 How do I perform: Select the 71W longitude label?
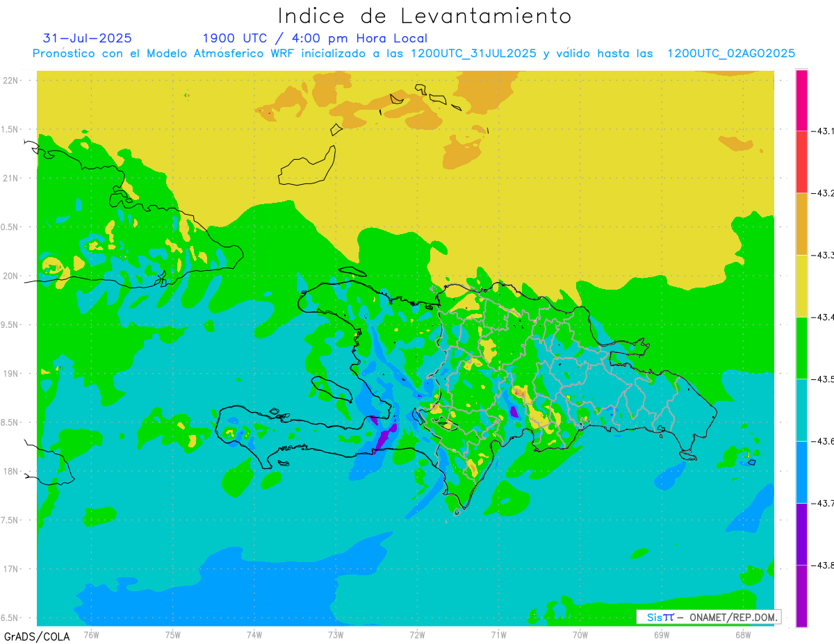click(498, 635)
